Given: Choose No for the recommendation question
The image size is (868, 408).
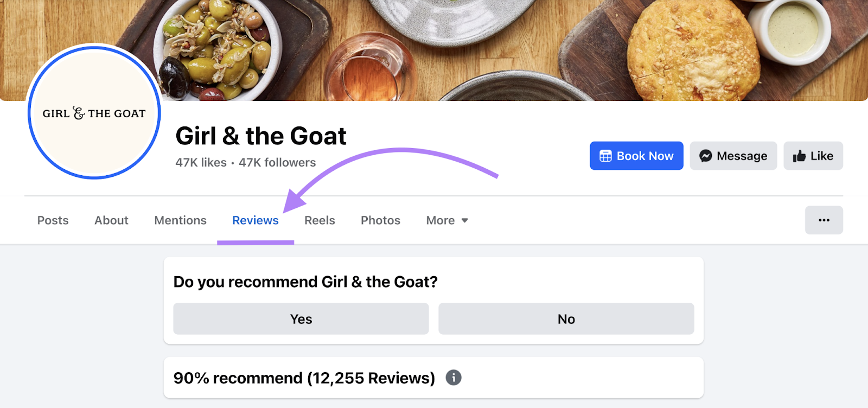Looking at the screenshot, I should [x=566, y=319].
